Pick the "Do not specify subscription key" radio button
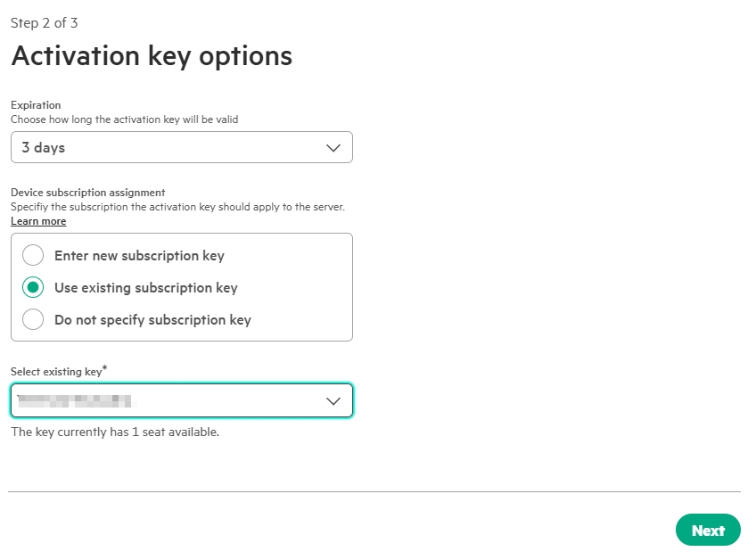The image size is (756, 560). click(33, 320)
